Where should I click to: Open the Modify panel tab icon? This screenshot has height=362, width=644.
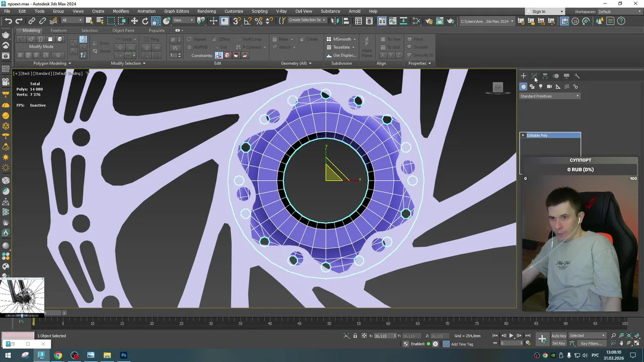point(534,76)
